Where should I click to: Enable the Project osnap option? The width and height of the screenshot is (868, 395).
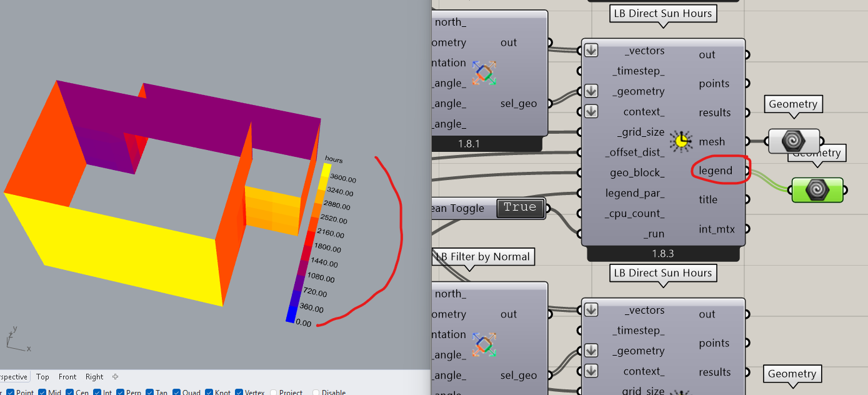pyautogui.click(x=274, y=392)
